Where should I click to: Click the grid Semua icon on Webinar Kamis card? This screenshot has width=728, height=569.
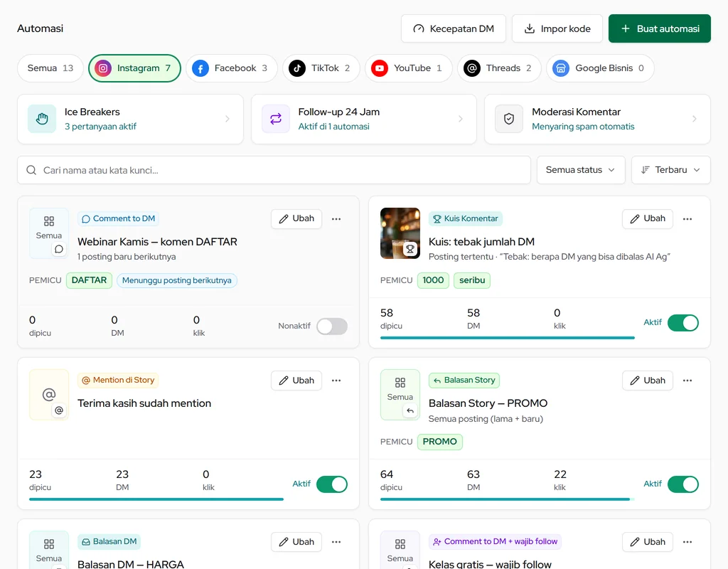pos(49,221)
